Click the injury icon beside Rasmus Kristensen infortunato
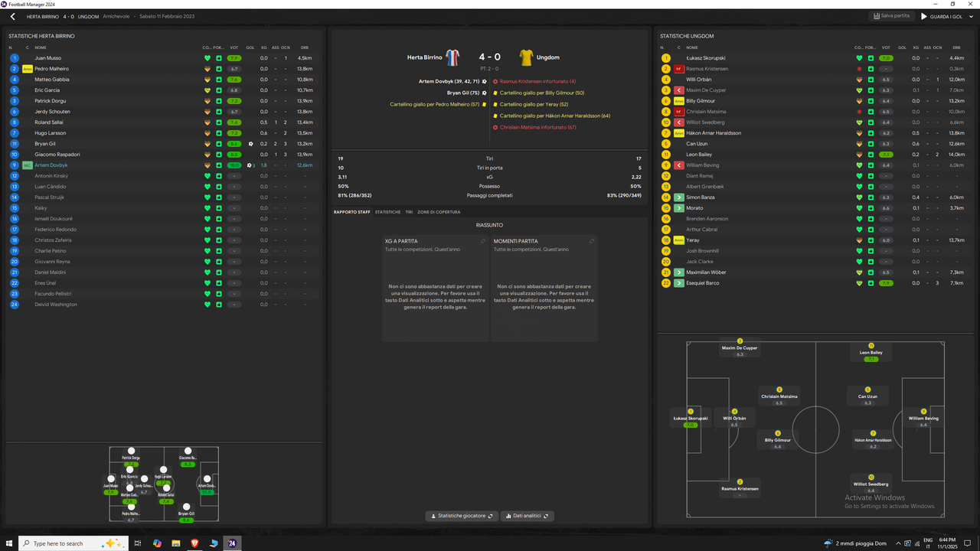The height and width of the screenshot is (551, 980). pos(495,81)
